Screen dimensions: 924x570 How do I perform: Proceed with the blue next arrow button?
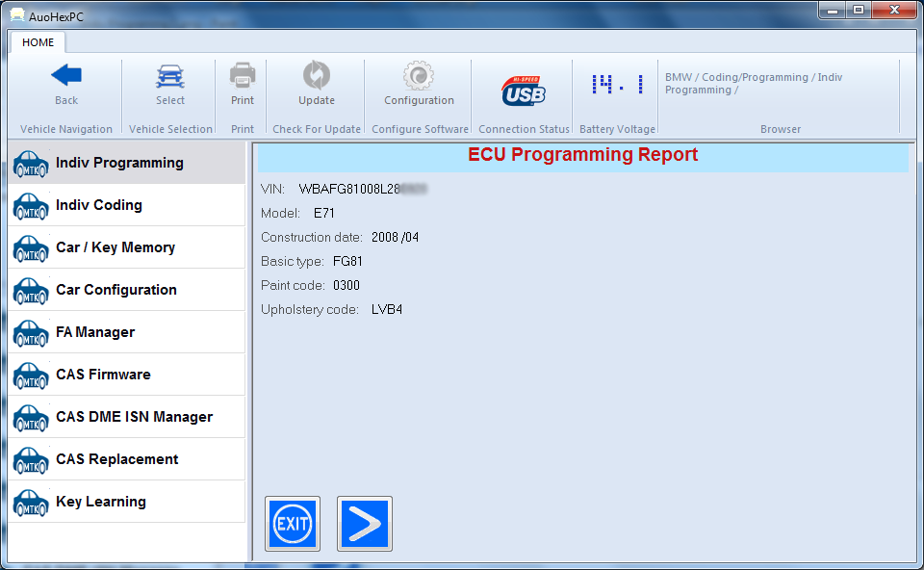click(365, 524)
